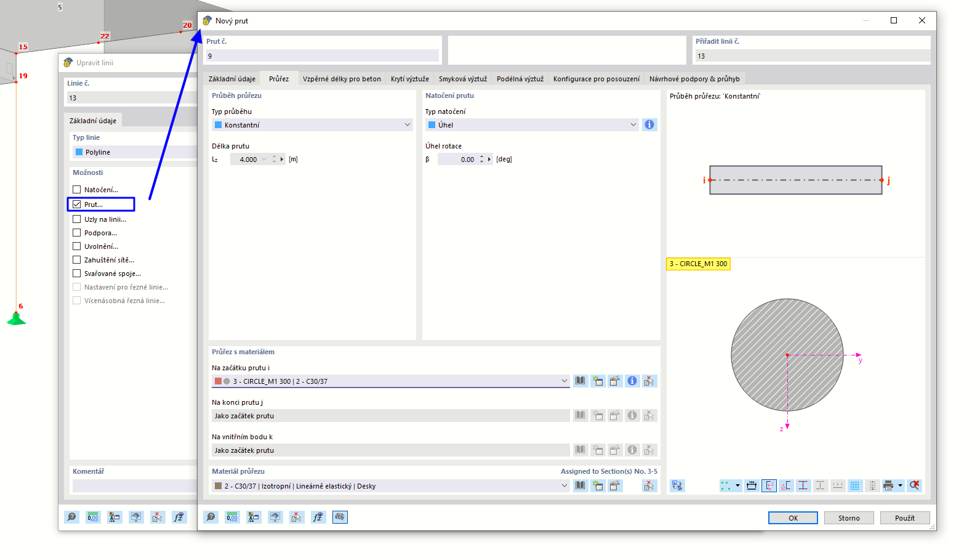Image resolution: width=980 pixels, height=560 pixels.
Task: Click the section view swap icon below preview
Action: click(677, 485)
